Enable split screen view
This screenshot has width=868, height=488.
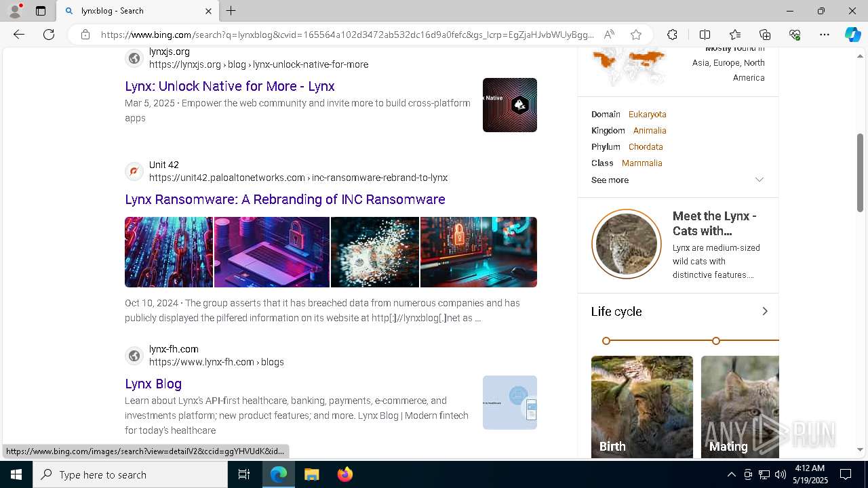705,35
